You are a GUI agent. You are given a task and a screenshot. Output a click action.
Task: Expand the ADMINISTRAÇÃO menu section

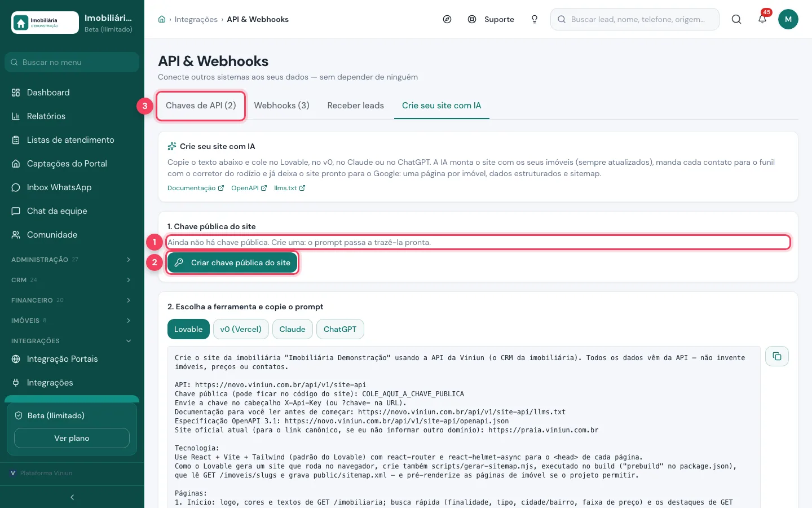(x=72, y=260)
